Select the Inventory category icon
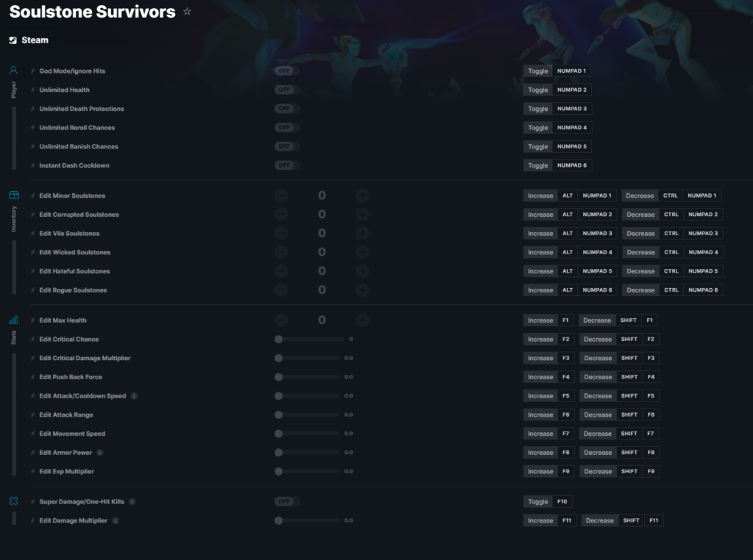Screen dimensions: 753x560 14,195
